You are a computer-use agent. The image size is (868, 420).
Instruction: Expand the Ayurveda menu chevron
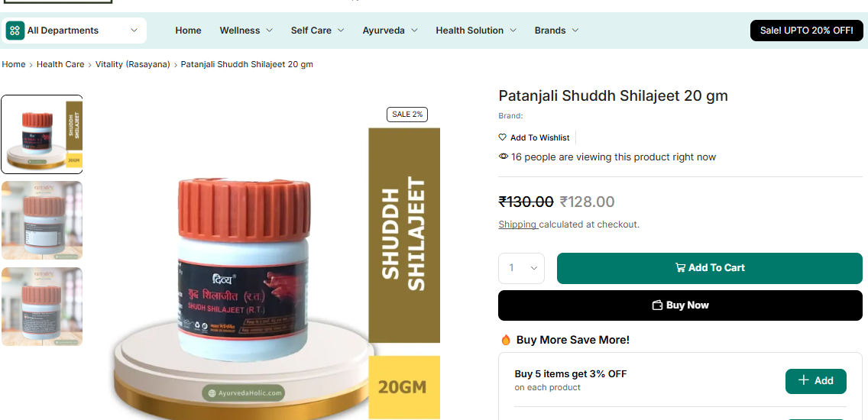[414, 31]
